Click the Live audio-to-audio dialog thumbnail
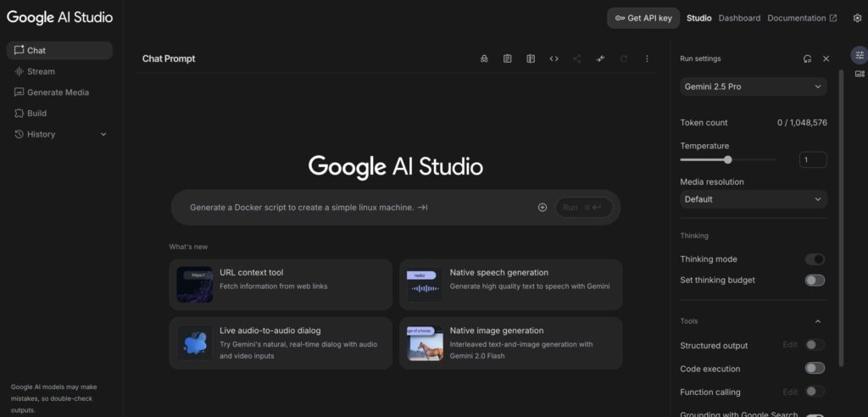 pyautogui.click(x=194, y=342)
